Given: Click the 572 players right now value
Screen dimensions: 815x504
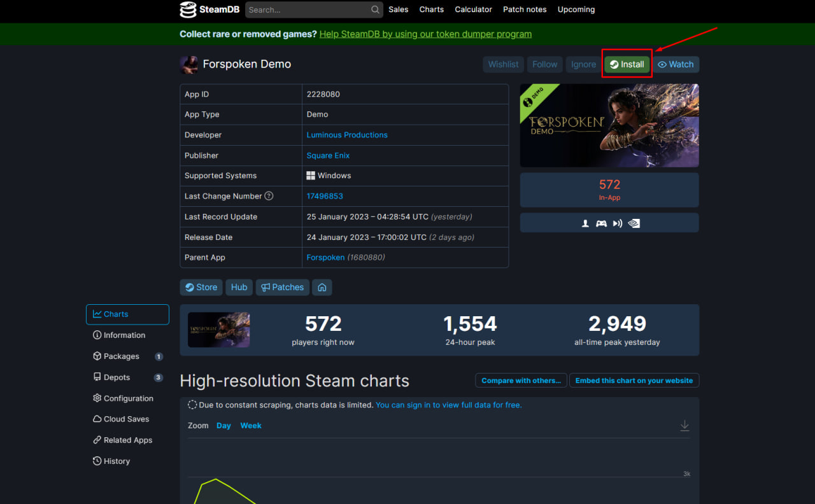Looking at the screenshot, I should point(323,324).
